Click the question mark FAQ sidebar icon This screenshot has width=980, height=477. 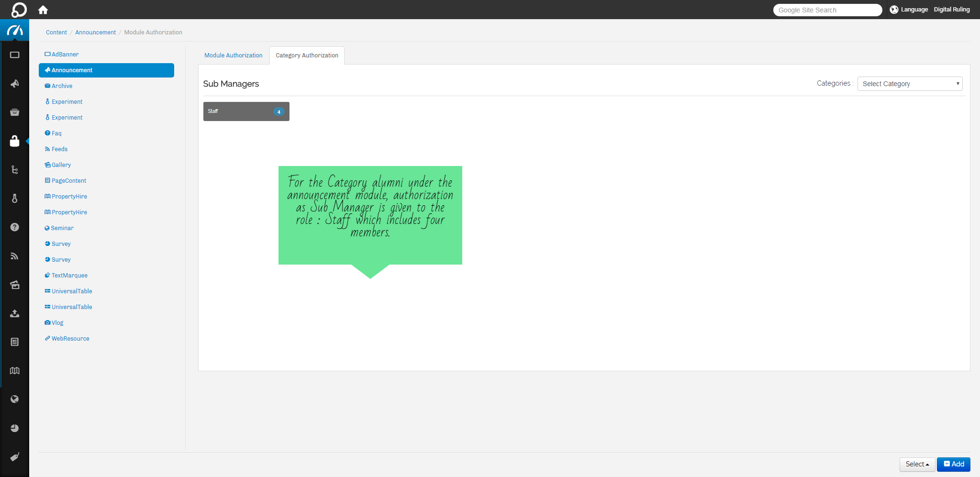coord(15,227)
